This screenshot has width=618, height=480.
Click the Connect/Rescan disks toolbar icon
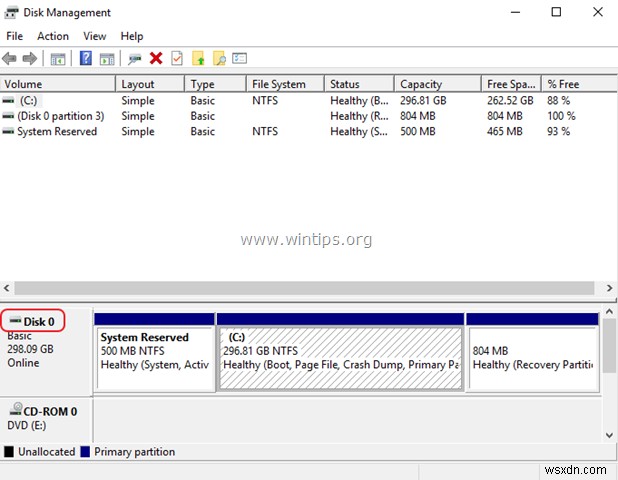coord(134,59)
